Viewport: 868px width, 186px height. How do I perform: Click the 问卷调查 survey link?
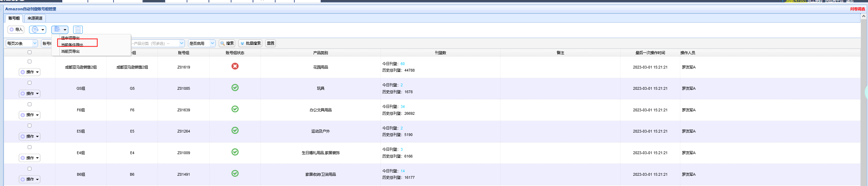click(857, 9)
